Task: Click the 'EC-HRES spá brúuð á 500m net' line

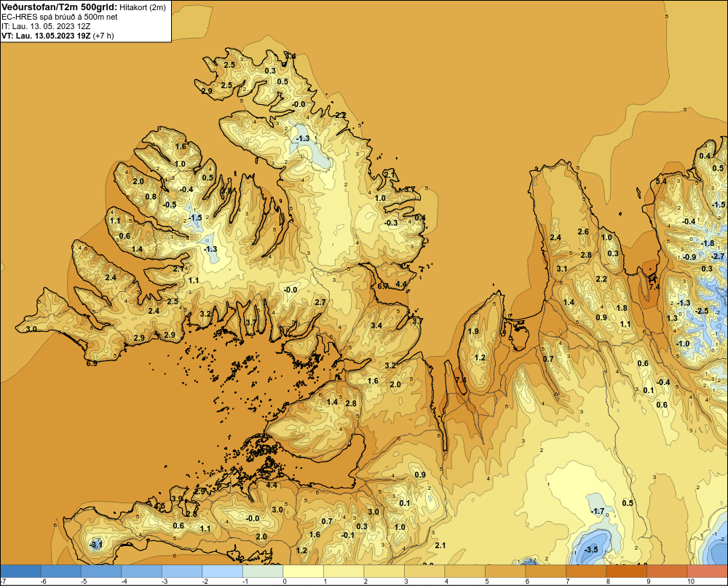Action: click(x=60, y=17)
